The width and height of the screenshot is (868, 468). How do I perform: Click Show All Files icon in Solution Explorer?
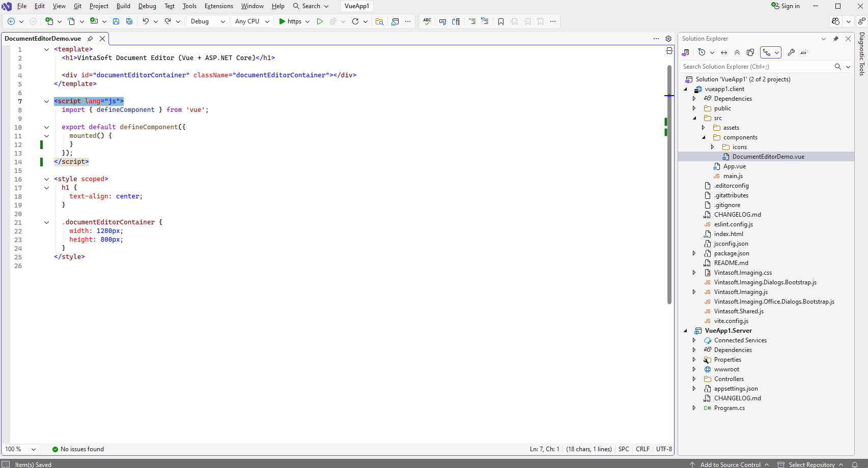pyautogui.click(x=750, y=52)
